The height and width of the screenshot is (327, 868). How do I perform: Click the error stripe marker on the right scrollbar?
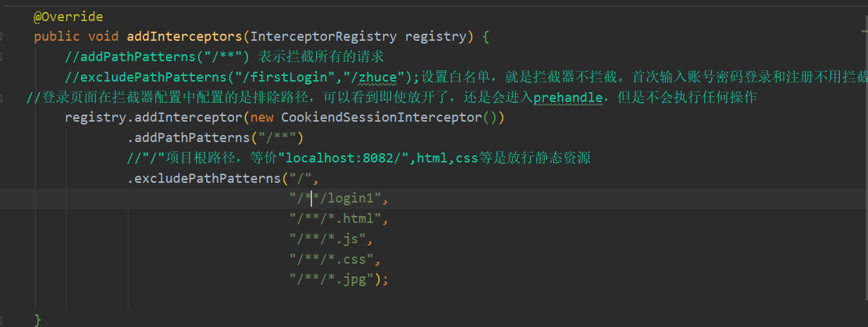[x=864, y=31]
